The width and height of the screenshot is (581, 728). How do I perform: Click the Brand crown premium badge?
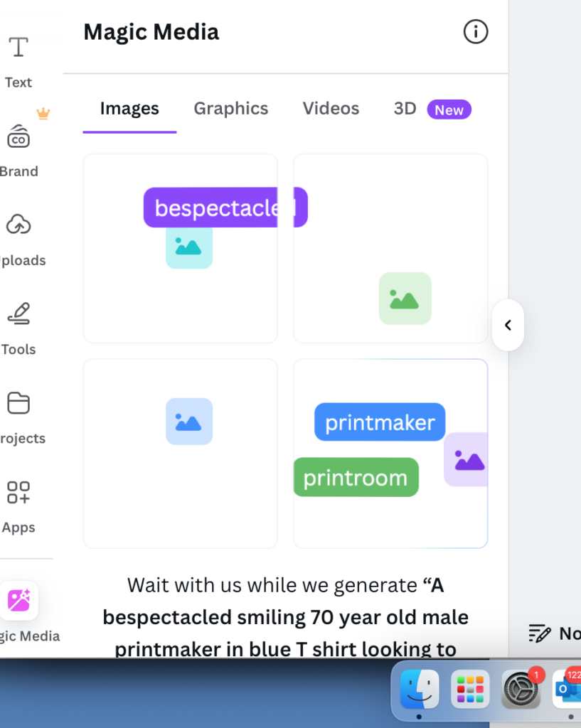(43, 113)
